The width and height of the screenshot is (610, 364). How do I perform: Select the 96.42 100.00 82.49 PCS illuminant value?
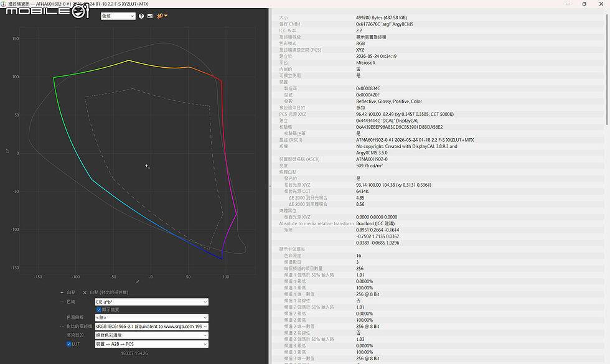405,114
